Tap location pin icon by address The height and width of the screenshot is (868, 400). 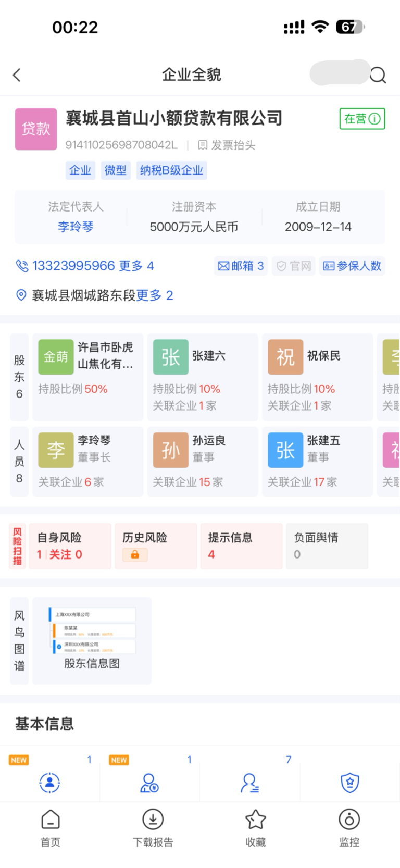(21, 295)
